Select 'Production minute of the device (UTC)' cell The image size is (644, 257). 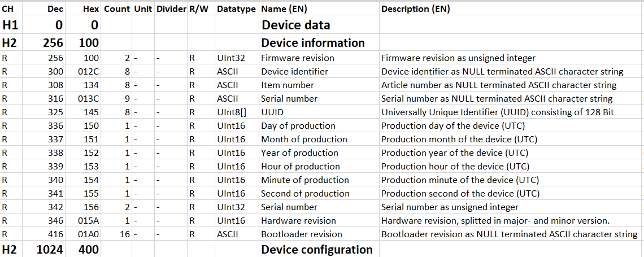(x=460, y=180)
